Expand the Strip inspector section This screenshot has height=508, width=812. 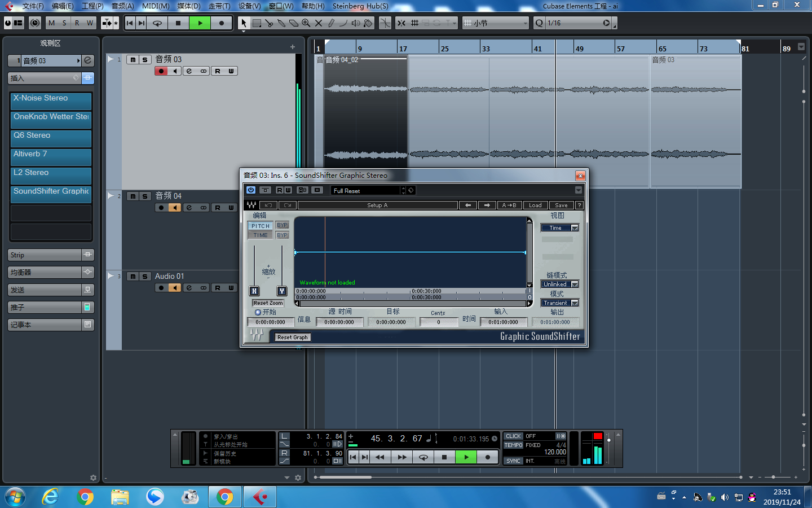point(51,255)
